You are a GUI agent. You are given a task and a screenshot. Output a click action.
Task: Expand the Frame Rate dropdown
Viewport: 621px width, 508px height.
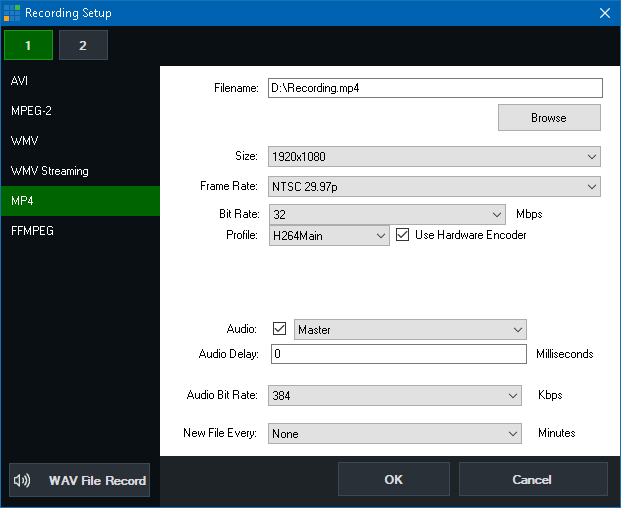tap(433, 187)
